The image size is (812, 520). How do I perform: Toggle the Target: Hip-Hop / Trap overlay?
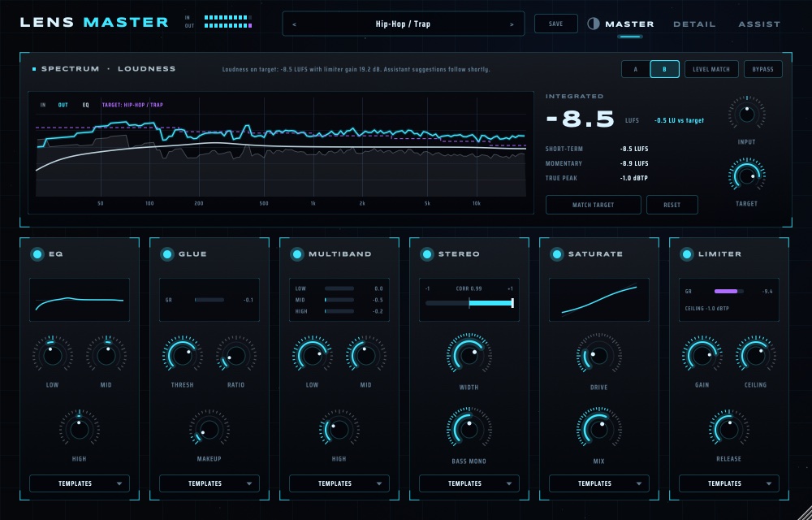(132, 105)
